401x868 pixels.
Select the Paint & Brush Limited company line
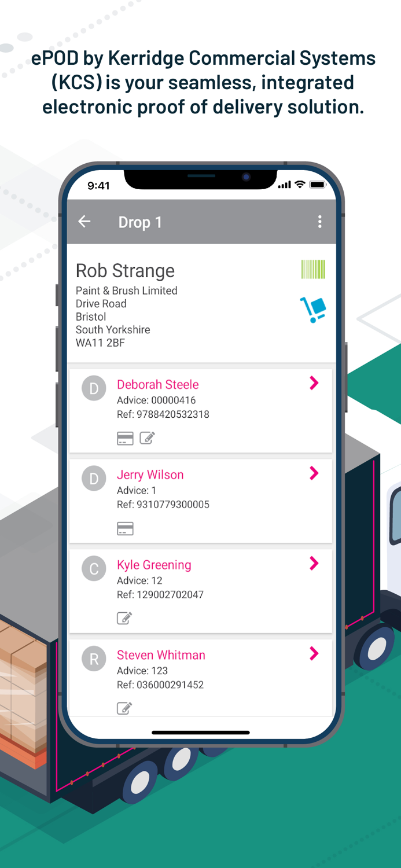pos(126,290)
